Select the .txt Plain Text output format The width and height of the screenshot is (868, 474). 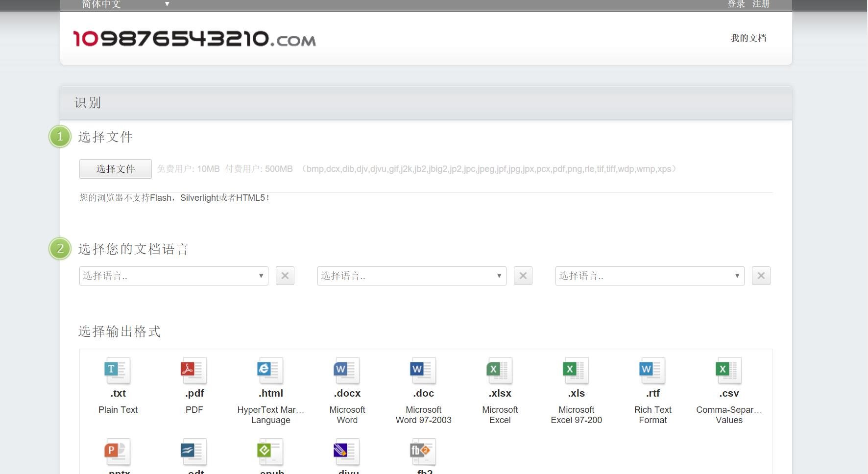click(x=118, y=371)
